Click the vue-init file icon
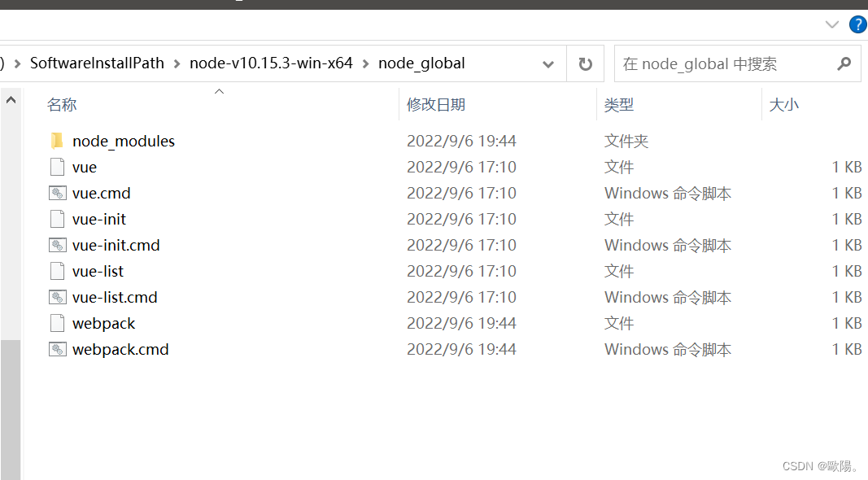This screenshot has width=868, height=480. click(x=57, y=219)
